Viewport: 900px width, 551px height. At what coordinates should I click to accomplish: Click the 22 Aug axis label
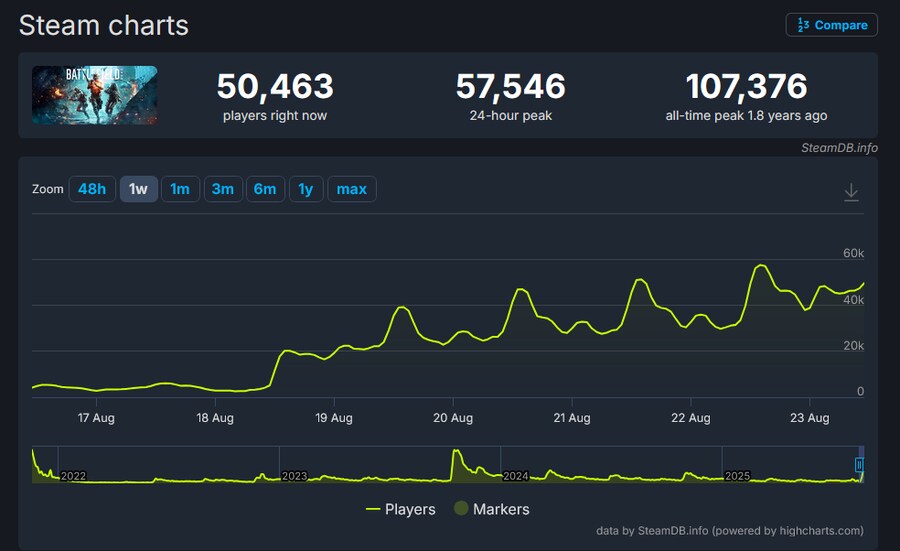pyautogui.click(x=690, y=418)
